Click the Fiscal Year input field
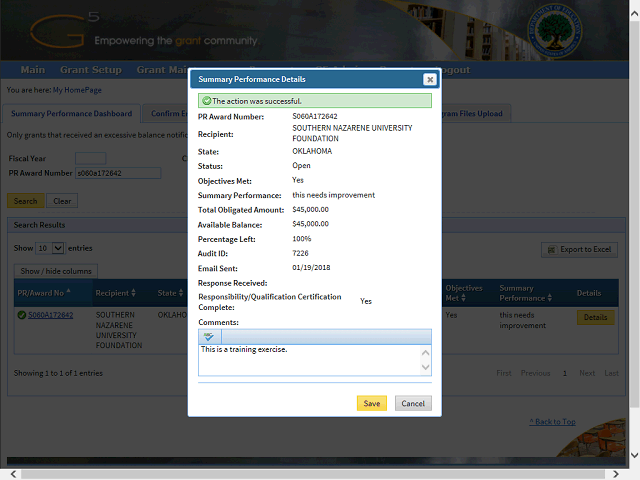The width and height of the screenshot is (640, 480). [x=91, y=158]
